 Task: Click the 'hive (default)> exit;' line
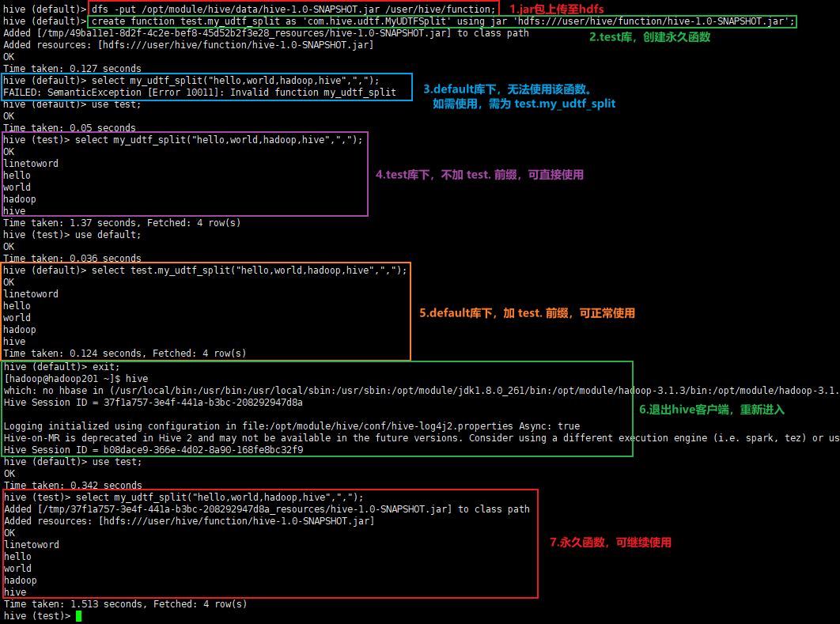pyautogui.click(x=62, y=367)
